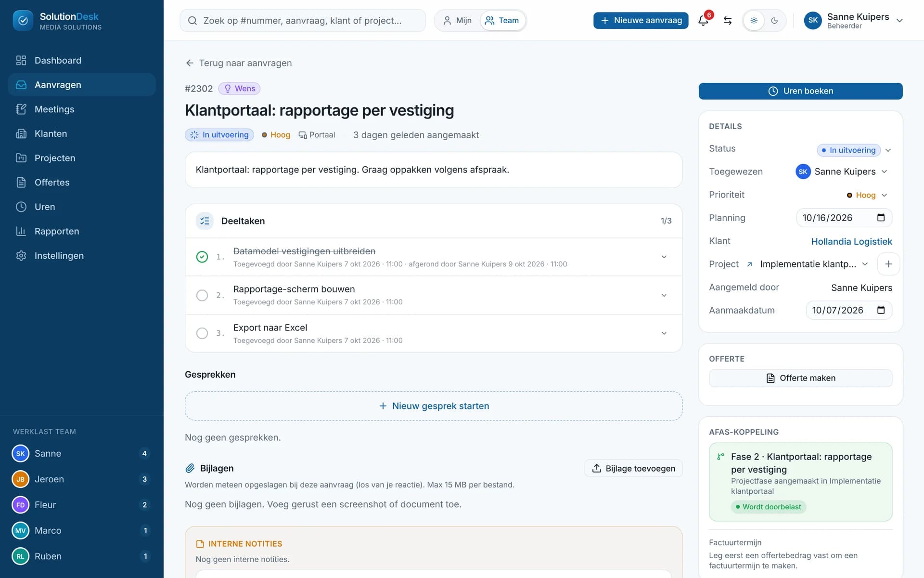924x578 pixels.
Task: Click the switch arrows icon in header
Action: (x=728, y=20)
